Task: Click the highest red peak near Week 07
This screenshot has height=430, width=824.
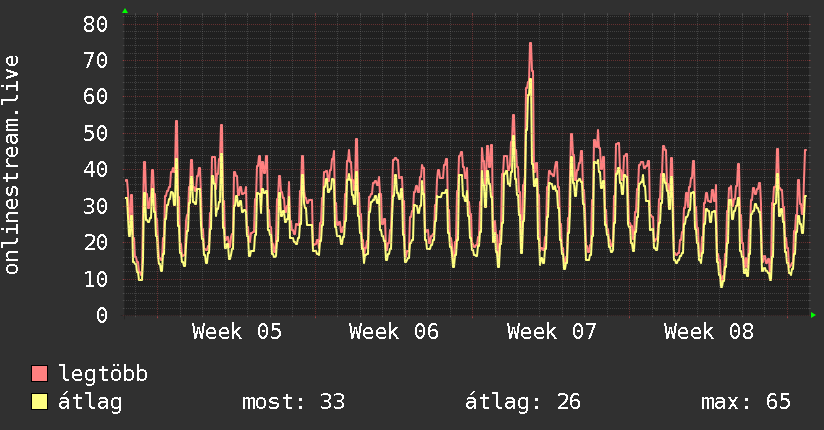Action: tap(530, 44)
